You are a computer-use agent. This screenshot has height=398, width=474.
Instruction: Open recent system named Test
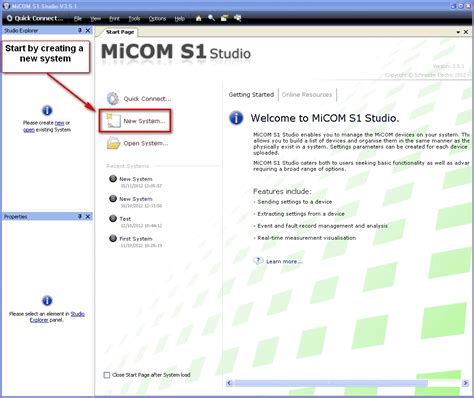coord(125,219)
